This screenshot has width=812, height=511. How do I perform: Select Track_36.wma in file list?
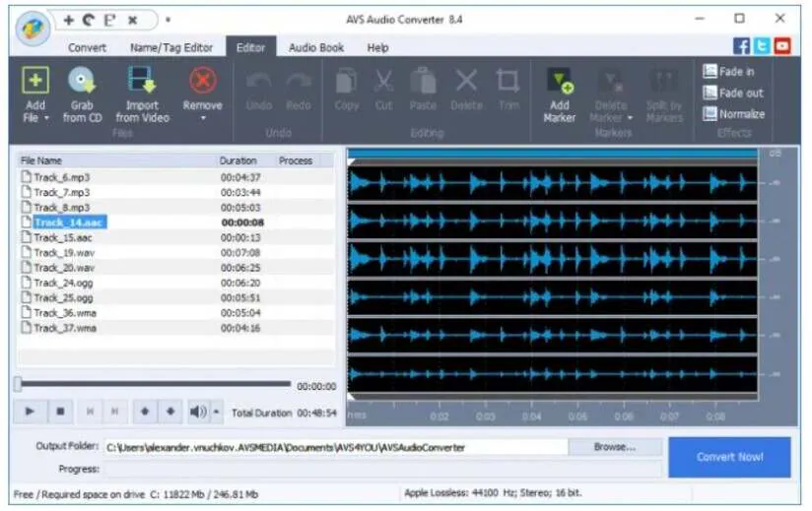click(x=175, y=313)
